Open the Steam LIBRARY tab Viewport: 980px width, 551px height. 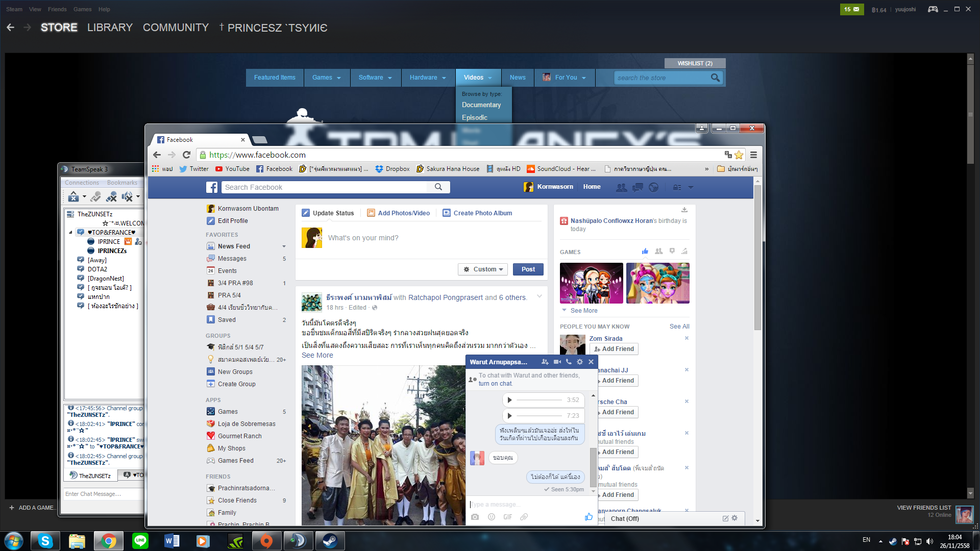click(x=110, y=28)
